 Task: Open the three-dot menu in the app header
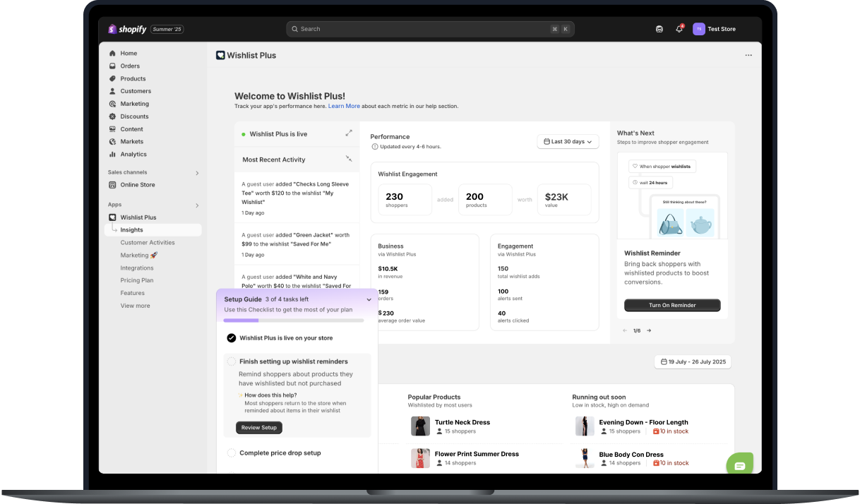tap(748, 55)
